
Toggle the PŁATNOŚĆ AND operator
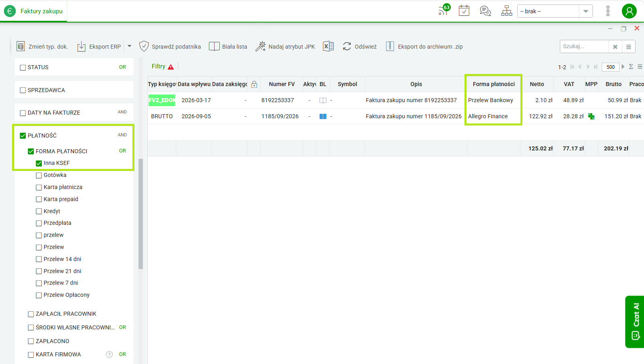[122, 135]
